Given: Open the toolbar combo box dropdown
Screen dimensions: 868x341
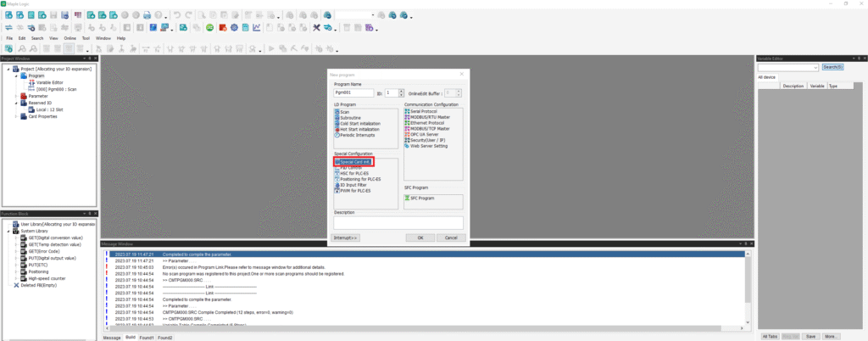Looking at the screenshot, I should click(373, 15).
